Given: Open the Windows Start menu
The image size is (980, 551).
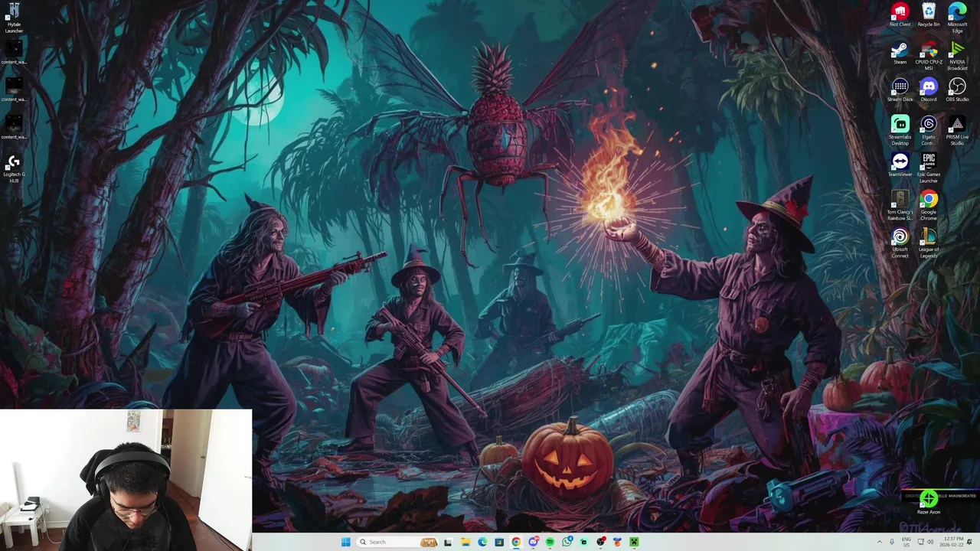Looking at the screenshot, I should click(x=346, y=542).
